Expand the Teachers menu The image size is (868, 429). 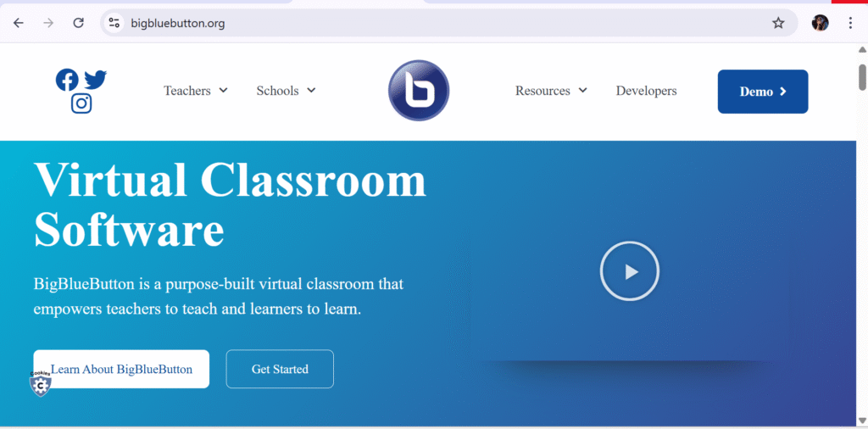click(196, 91)
